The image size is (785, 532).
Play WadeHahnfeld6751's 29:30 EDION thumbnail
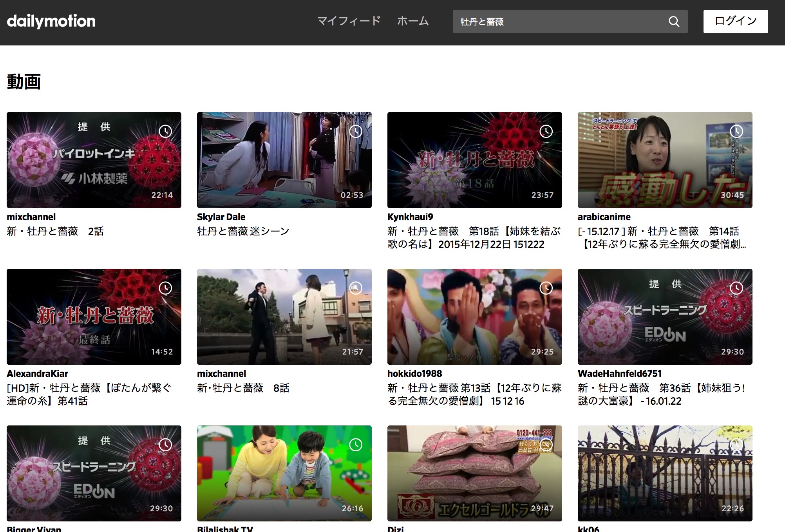click(x=665, y=317)
